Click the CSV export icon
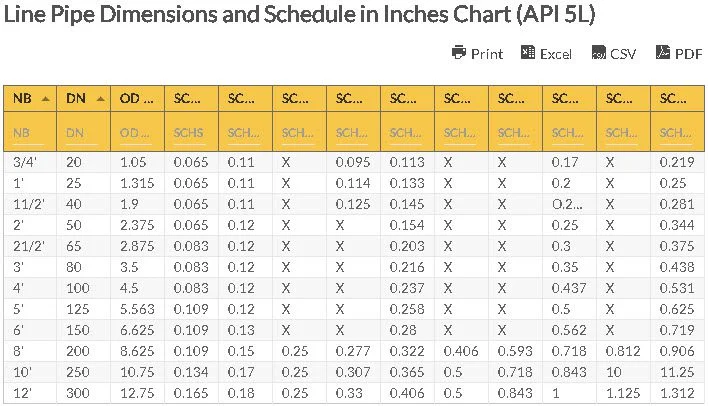 pyautogui.click(x=599, y=53)
